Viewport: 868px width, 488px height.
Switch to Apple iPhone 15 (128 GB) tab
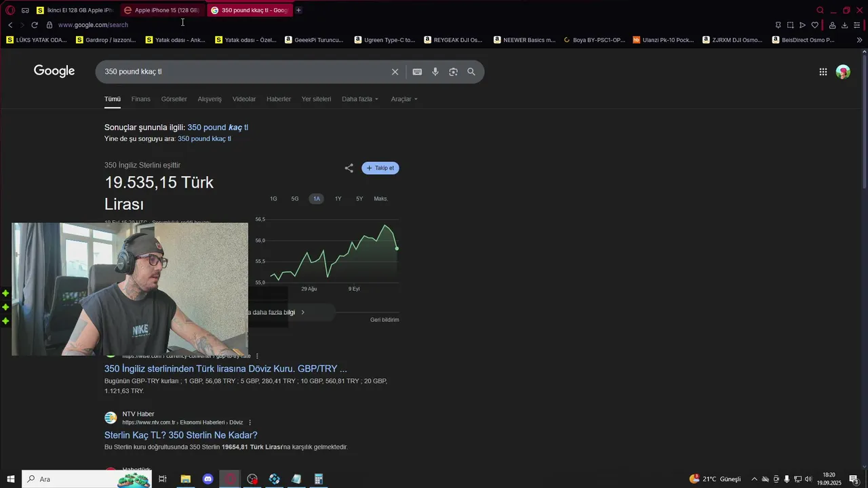click(161, 10)
